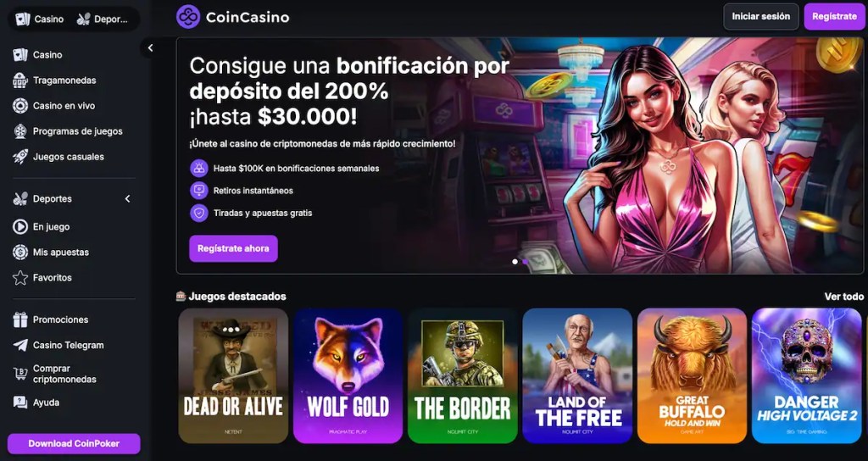Click the Regístrate ahora banner button
This screenshot has height=461, width=868.
(233, 248)
